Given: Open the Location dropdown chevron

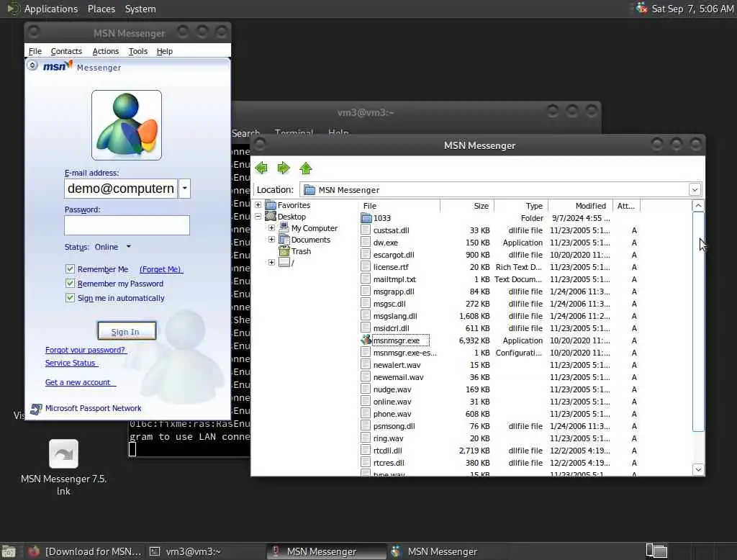Looking at the screenshot, I should pyautogui.click(x=695, y=189).
